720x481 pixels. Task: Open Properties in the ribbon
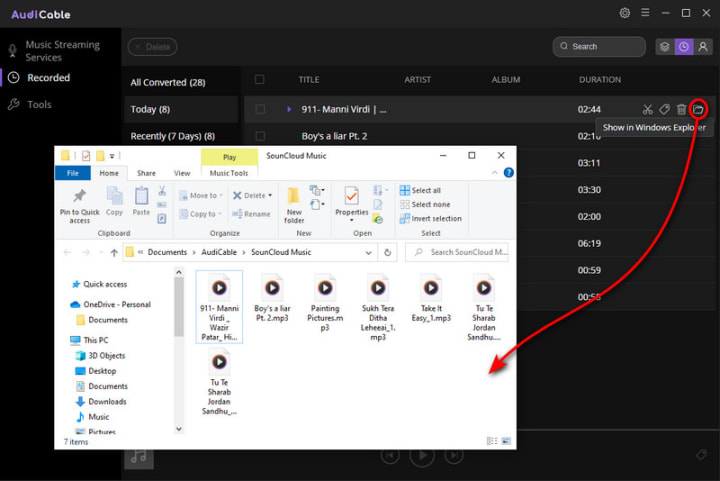(x=352, y=201)
